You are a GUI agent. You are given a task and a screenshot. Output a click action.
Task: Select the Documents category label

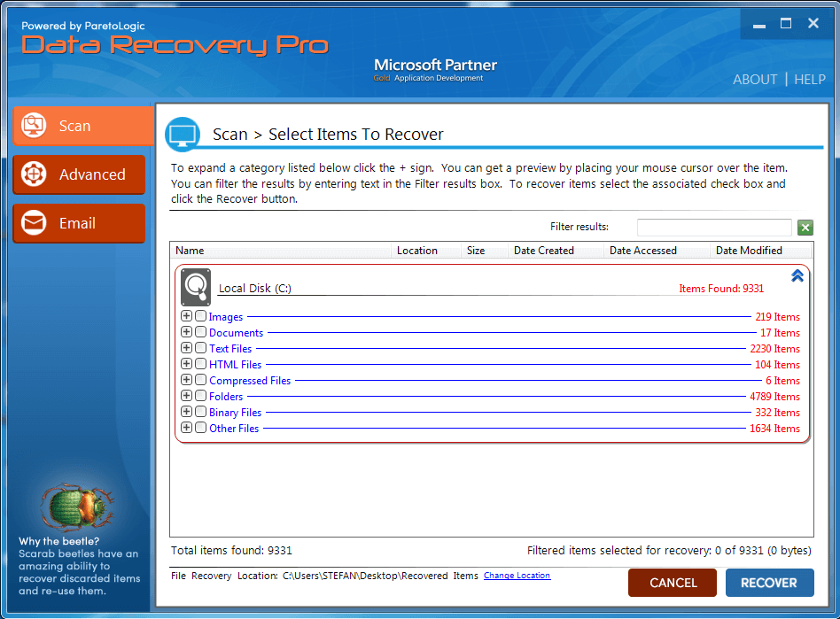click(x=237, y=333)
